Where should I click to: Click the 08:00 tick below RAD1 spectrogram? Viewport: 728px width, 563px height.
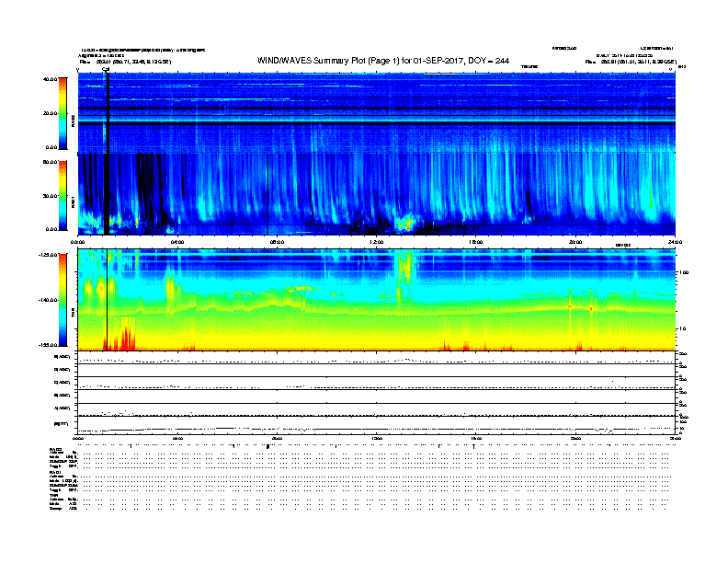[x=278, y=242]
